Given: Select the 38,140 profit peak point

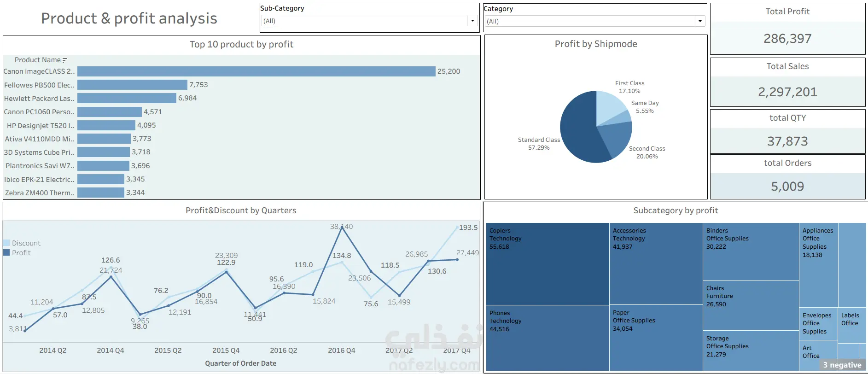Looking at the screenshot, I should [342, 227].
